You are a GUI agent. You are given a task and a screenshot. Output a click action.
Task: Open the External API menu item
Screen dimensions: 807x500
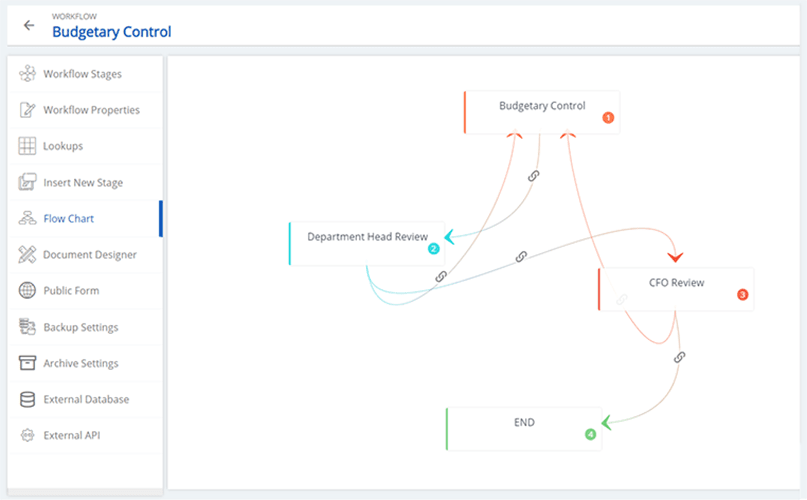click(x=71, y=435)
